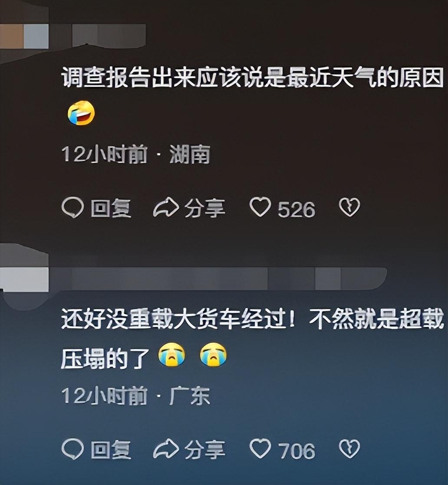Like the Hunan comment with heart icon

coord(260,206)
